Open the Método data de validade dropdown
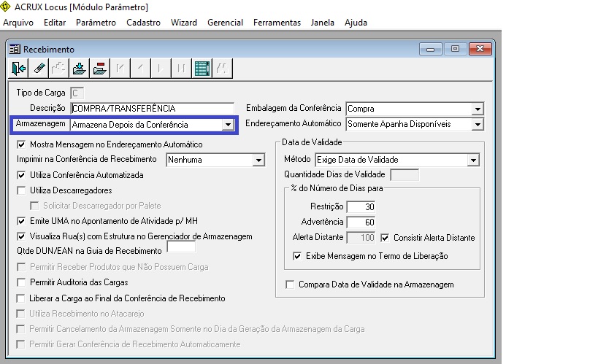 pyautogui.click(x=473, y=160)
